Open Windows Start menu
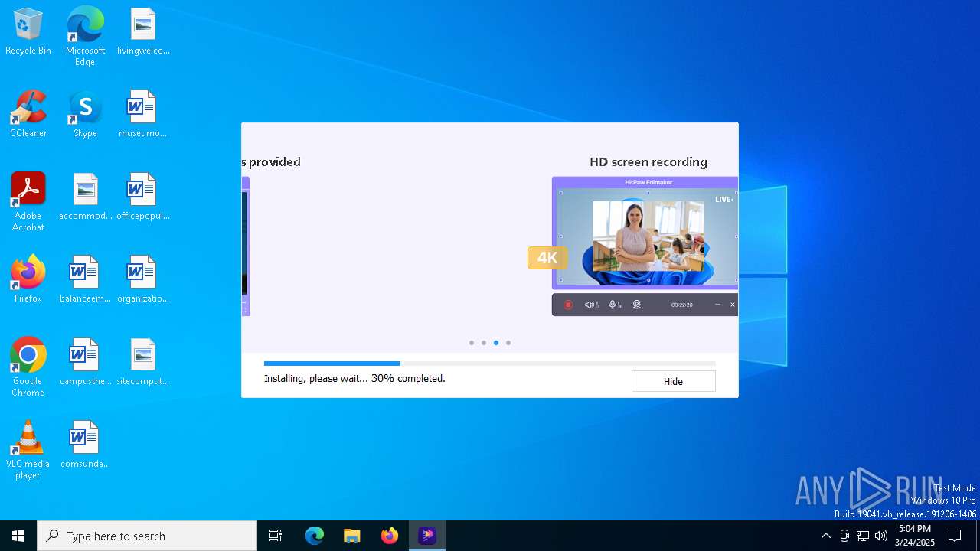This screenshot has width=980, height=551. click(18, 536)
